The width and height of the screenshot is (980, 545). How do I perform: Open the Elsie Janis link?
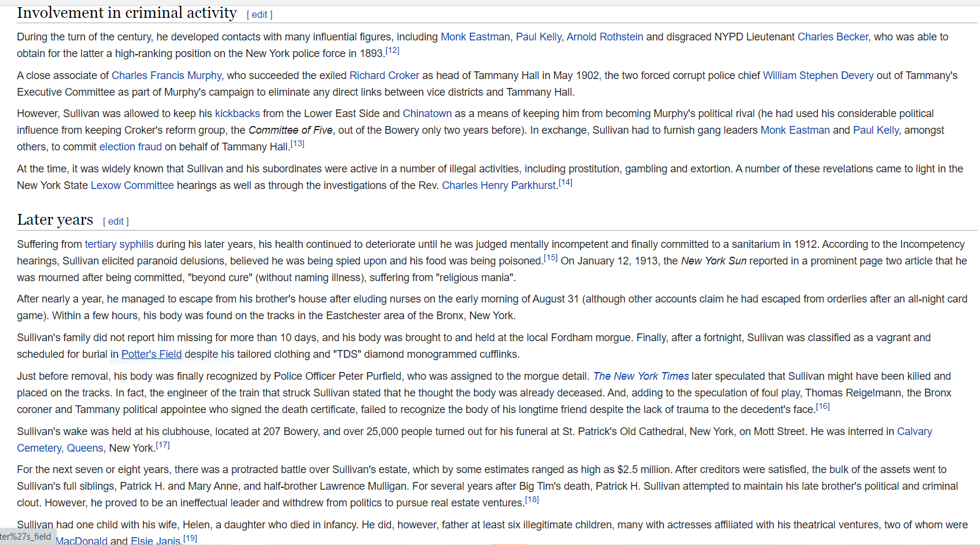156,541
